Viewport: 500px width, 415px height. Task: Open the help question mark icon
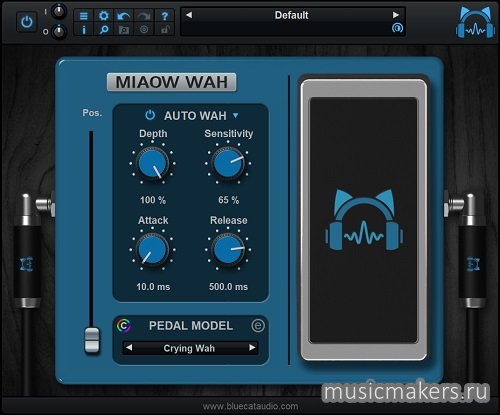click(x=164, y=16)
